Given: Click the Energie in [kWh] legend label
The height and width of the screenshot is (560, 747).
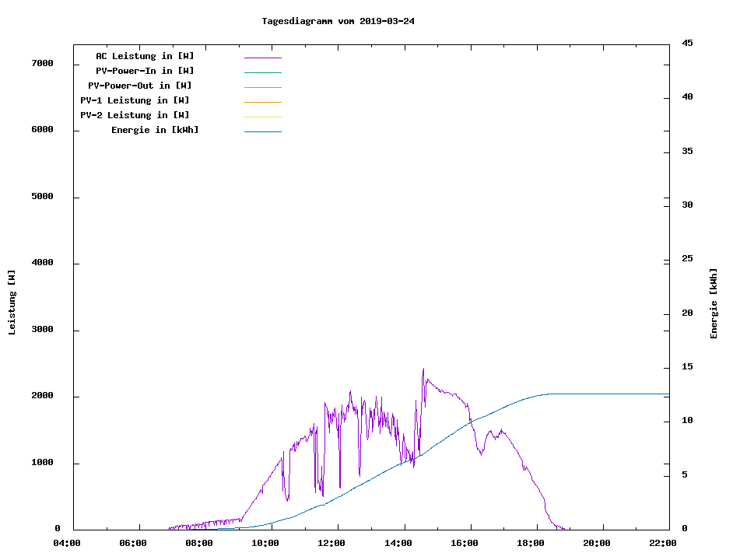Looking at the screenshot, I should click(x=155, y=130).
